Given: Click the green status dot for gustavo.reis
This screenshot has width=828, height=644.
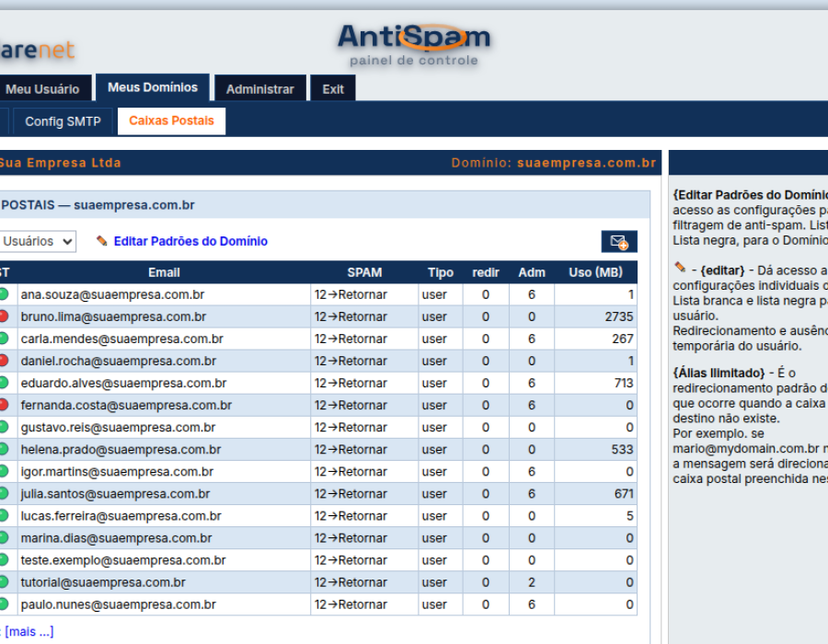Looking at the screenshot, I should 3,427.
